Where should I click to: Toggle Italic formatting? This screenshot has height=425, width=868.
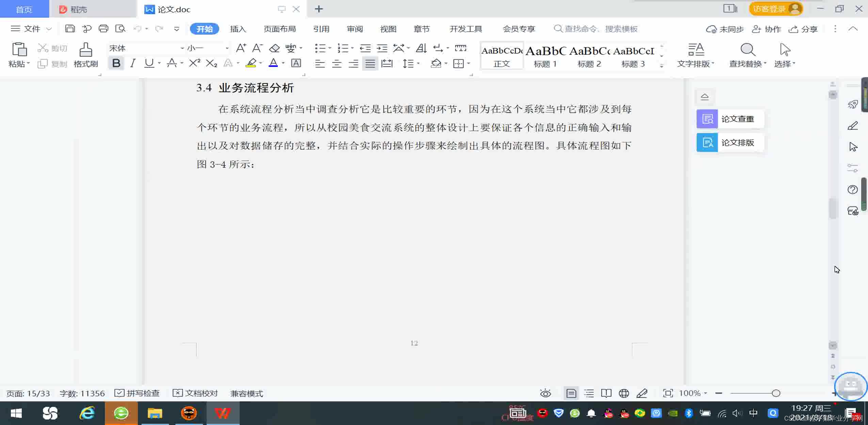coord(133,63)
